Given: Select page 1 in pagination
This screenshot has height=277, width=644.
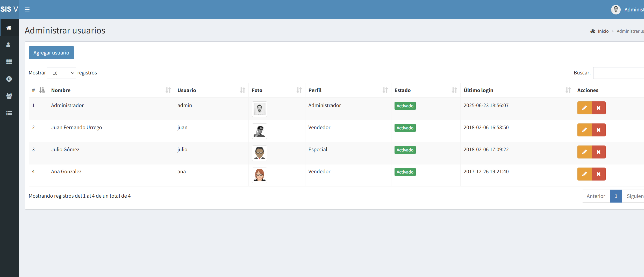Looking at the screenshot, I should pyautogui.click(x=616, y=196).
